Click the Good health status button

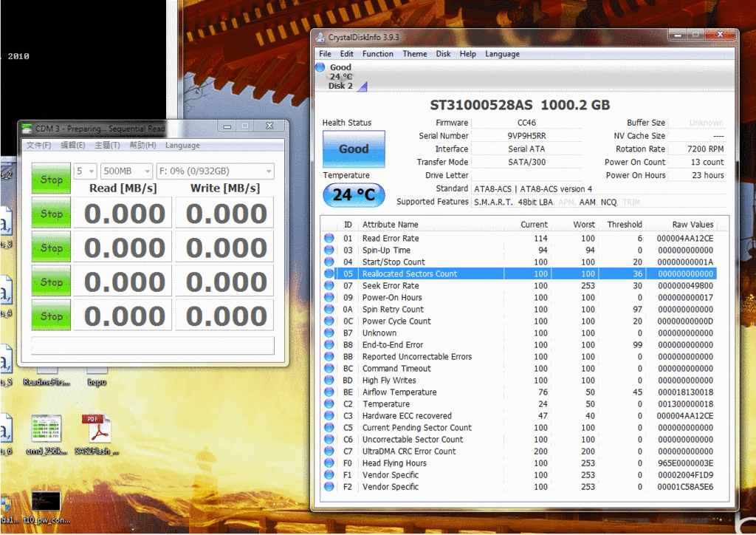tap(354, 149)
